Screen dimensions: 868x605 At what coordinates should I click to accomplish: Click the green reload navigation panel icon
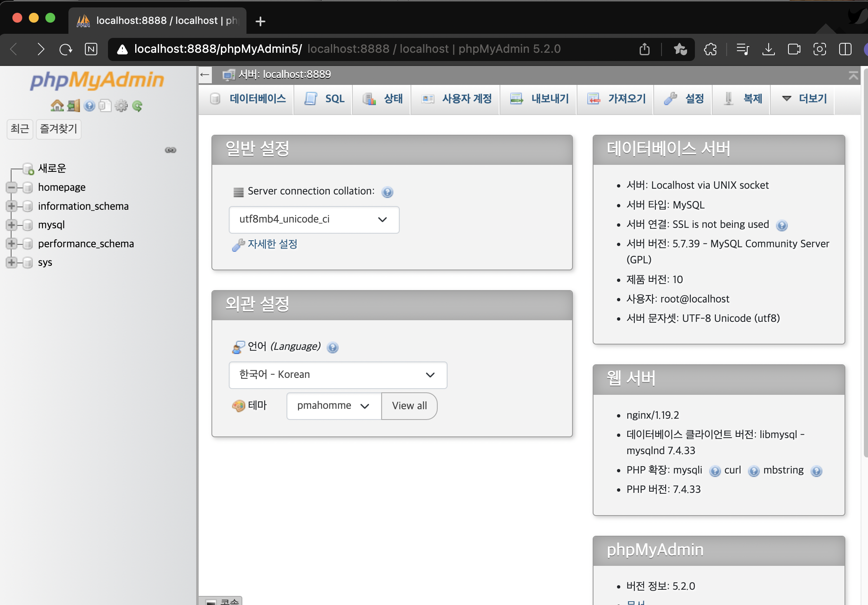(137, 106)
